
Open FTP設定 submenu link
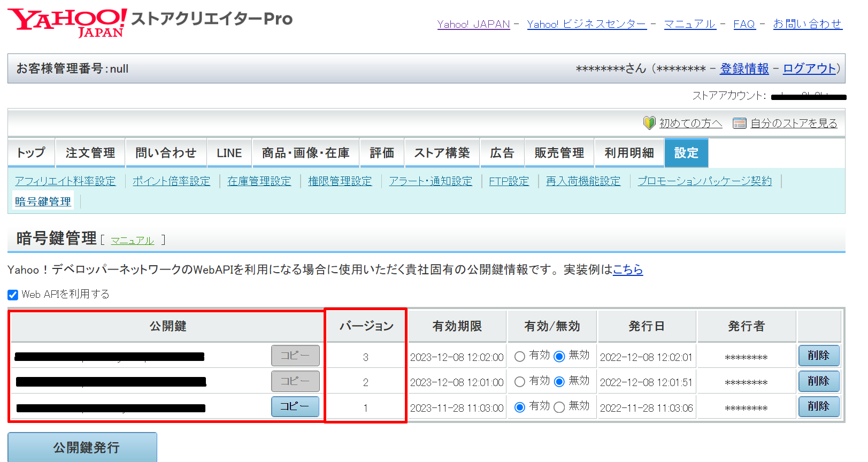point(509,181)
